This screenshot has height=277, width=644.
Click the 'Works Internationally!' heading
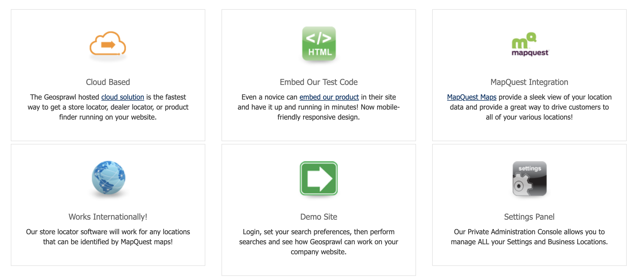point(108,217)
